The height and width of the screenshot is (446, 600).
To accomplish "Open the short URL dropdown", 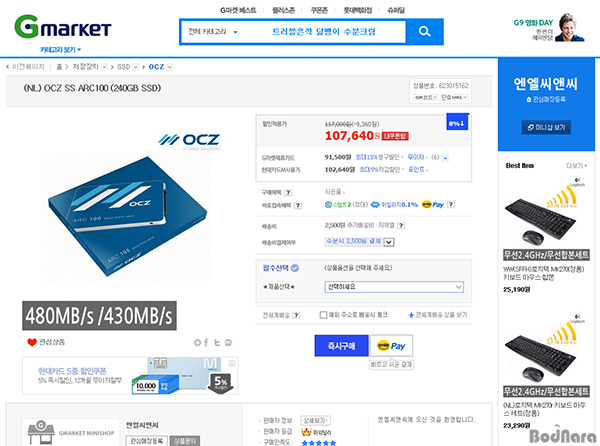I will (454, 98).
